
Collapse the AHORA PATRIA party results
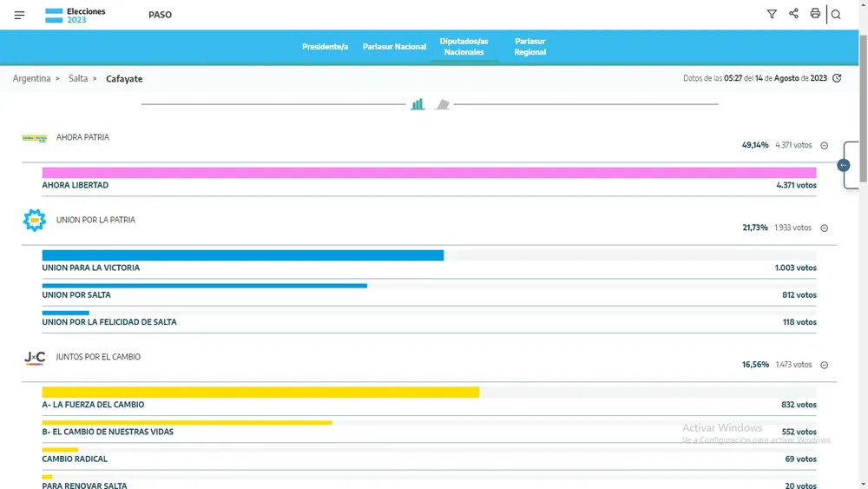pos(825,146)
